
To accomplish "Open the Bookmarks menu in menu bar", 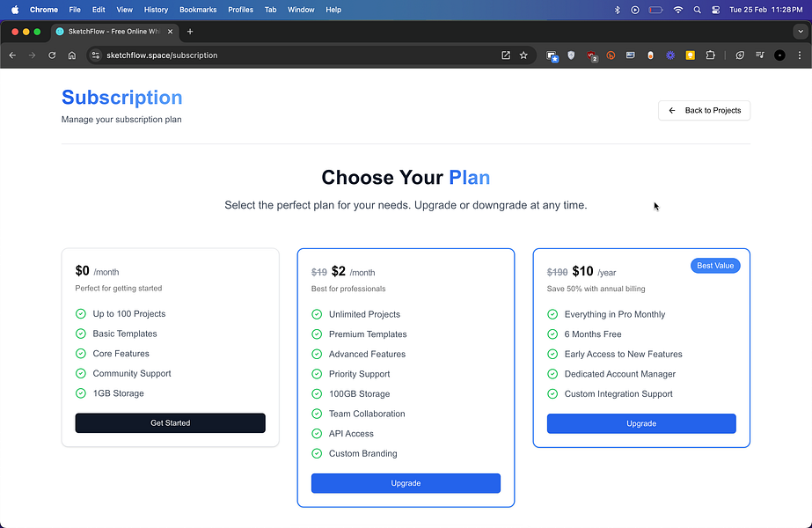I will pos(198,10).
